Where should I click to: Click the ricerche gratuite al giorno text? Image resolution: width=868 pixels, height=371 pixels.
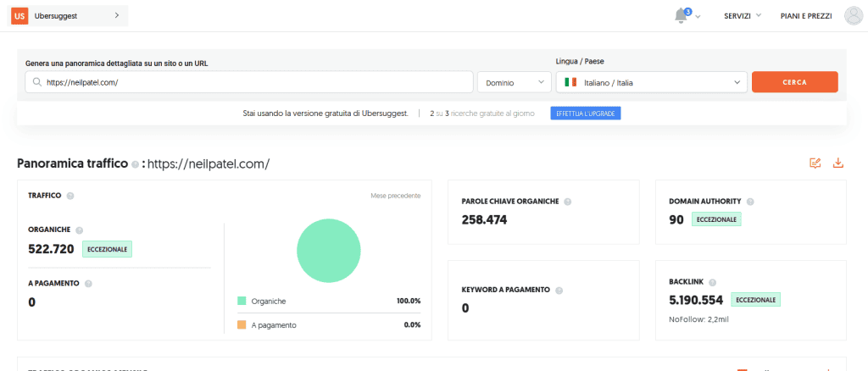pyautogui.click(x=492, y=114)
